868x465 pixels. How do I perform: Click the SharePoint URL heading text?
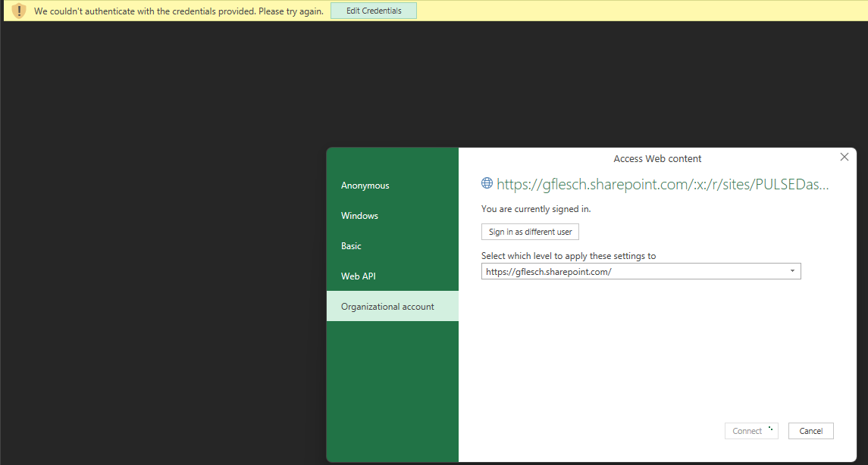coord(663,184)
